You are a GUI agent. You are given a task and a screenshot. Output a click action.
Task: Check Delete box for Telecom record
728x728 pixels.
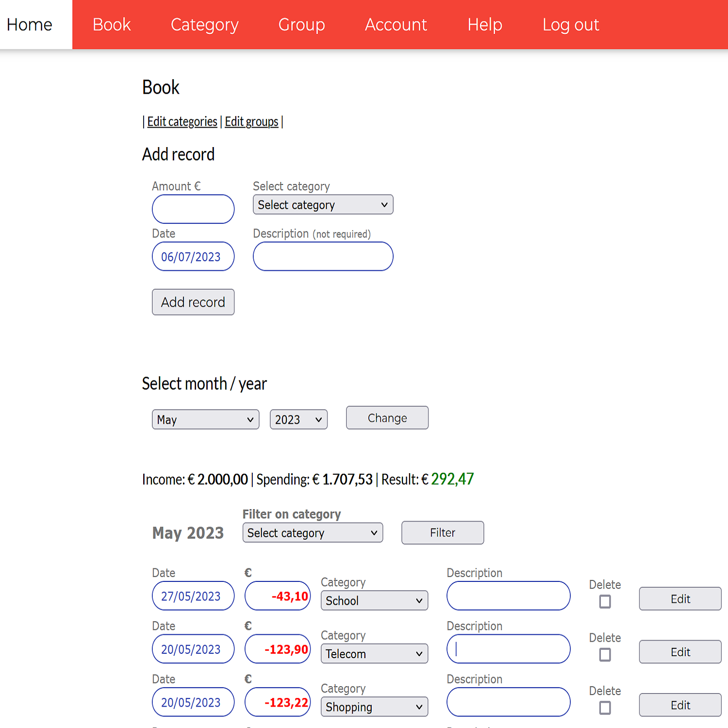coord(605,655)
